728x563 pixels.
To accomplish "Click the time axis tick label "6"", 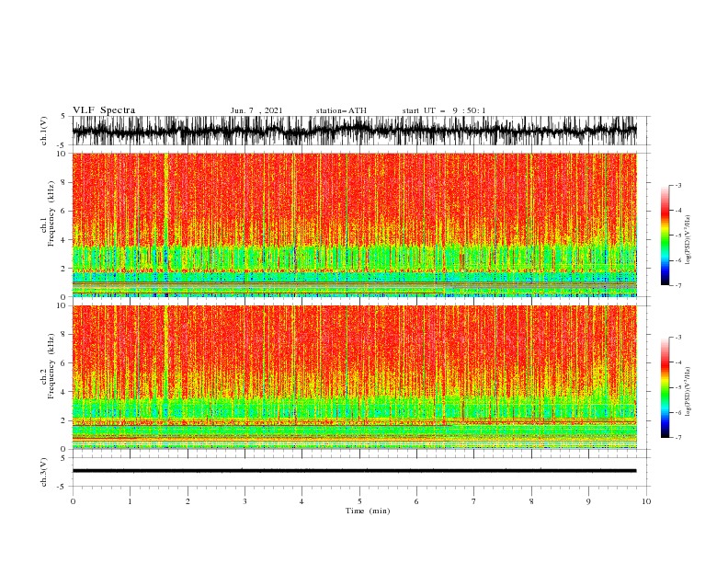I will point(416,501).
